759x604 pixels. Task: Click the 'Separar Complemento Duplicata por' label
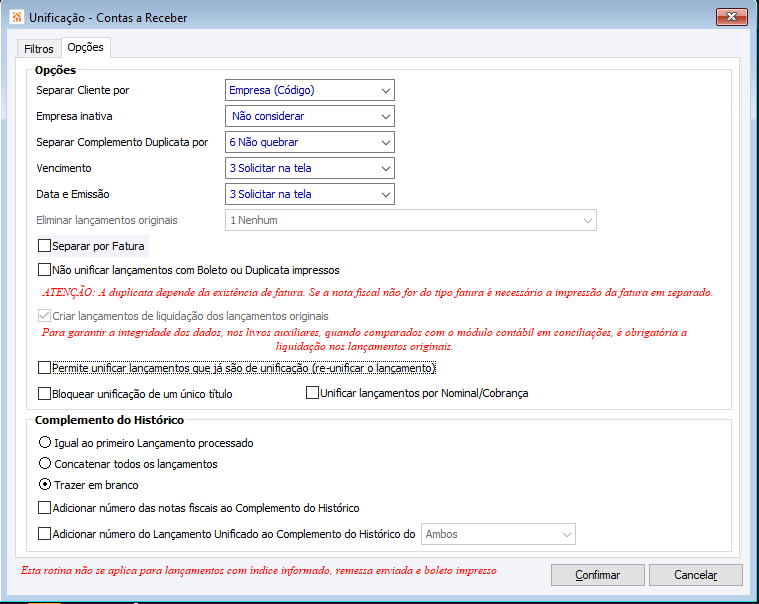(x=122, y=142)
